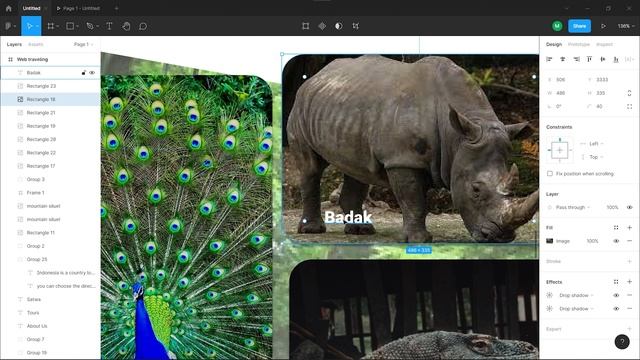
Task: Select the Comment tool
Action: (x=143, y=26)
